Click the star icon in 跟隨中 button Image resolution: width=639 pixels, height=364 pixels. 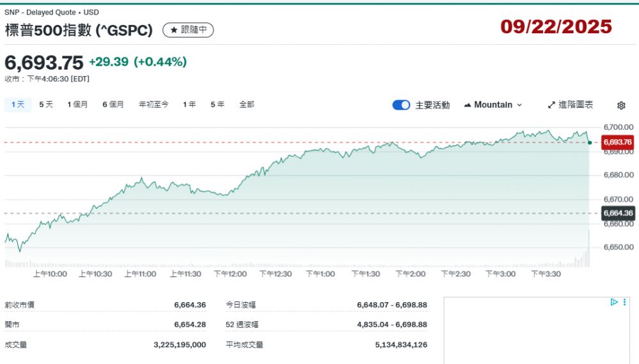173,30
